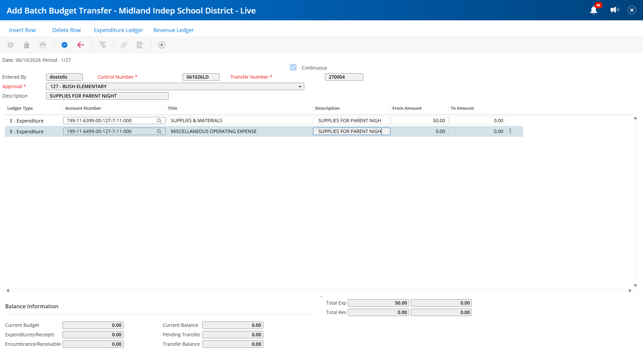
Task: Open the Expenditure Ledger menu
Action: click(118, 30)
